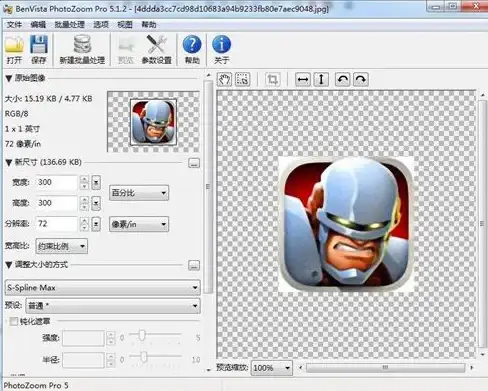Open 参数设置 preferences icon

156,49
